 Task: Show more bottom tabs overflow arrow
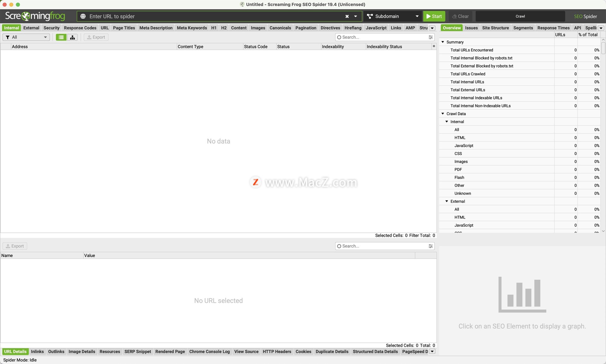click(x=432, y=351)
